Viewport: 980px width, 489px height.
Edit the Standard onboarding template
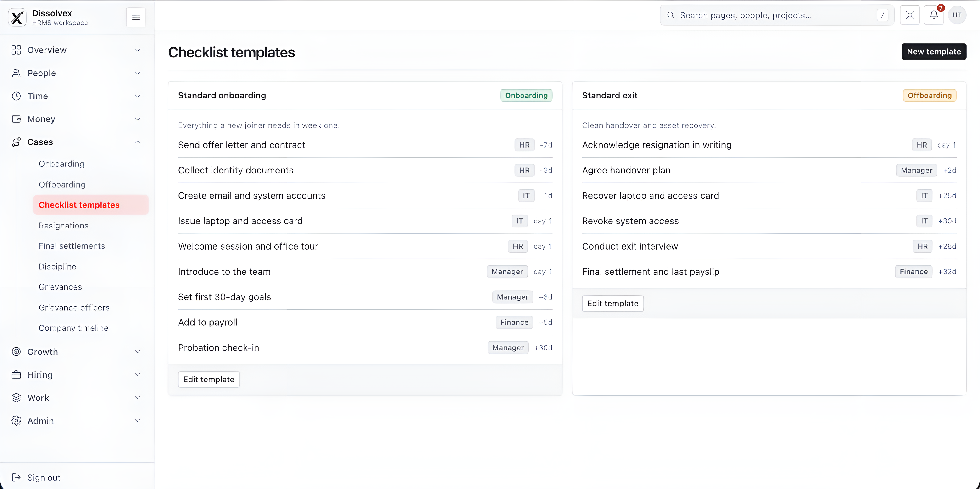coord(209,379)
